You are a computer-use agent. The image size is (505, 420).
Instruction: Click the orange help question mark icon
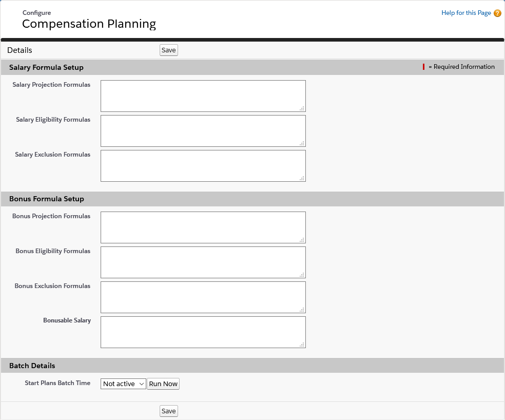coord(497,13)
